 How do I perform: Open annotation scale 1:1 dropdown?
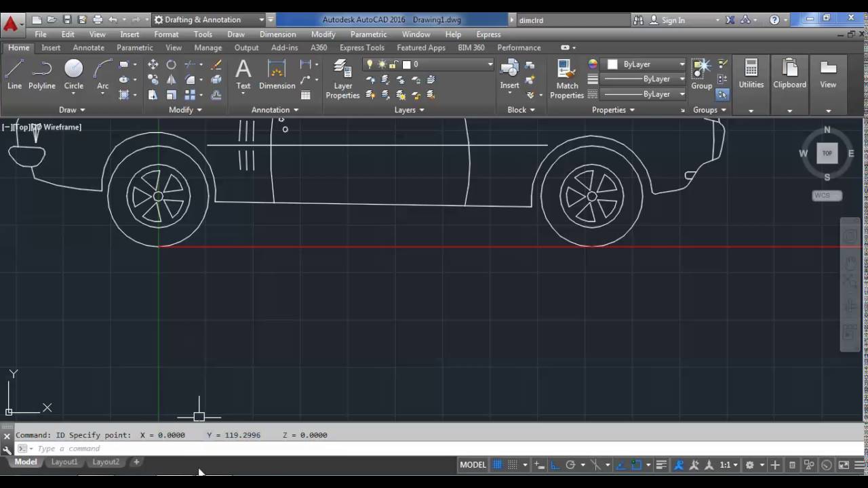tap(729, 465)
